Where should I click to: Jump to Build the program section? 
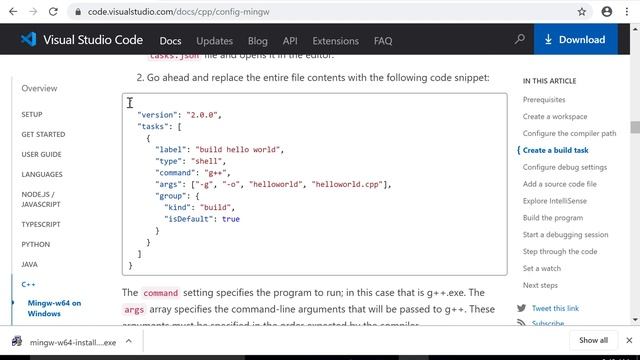[553, 218]
